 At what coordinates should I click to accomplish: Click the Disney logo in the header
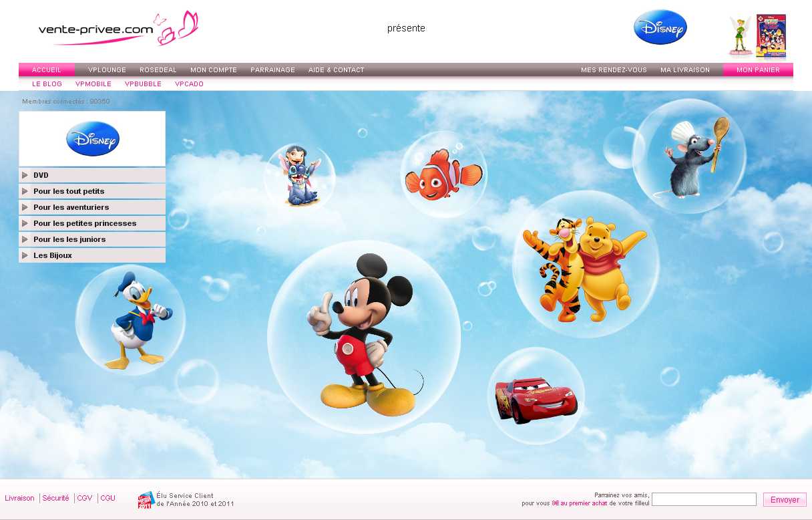(660, 27)
